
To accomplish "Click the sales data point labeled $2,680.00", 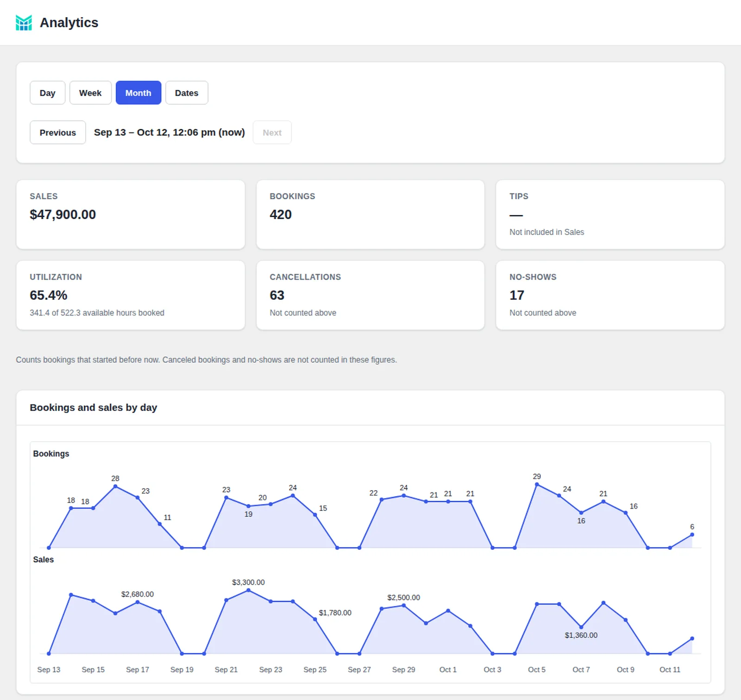I will (138, 602).
